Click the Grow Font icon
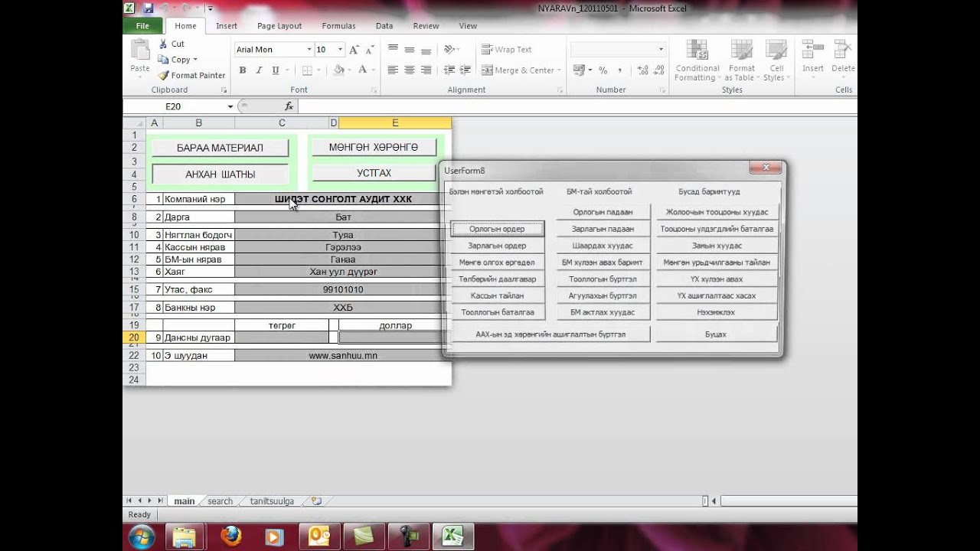980x551 pixels. [x=354, y=50]
